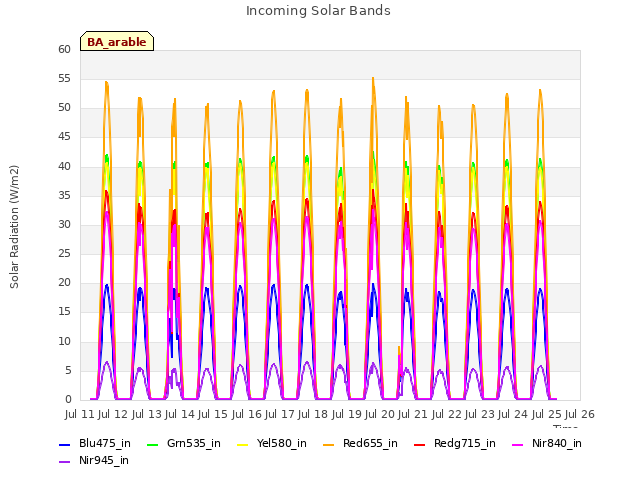Image resolution: width=640 pixels, height=480 pixels.
Task: Click the Jul 25 x-axis tick label
Action: coord(547,414)
